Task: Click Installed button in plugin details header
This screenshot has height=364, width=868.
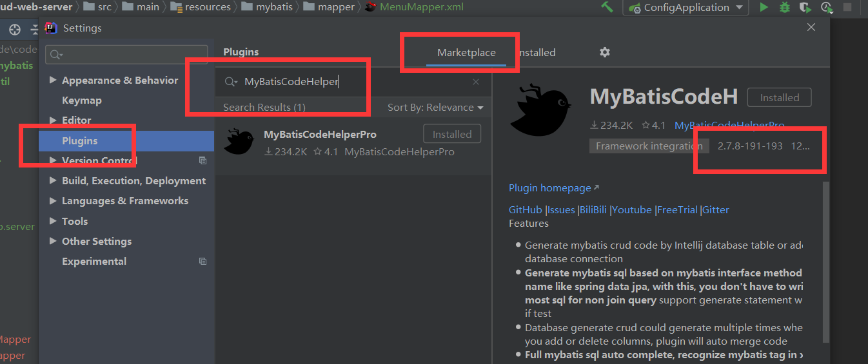Action: click(x=779, y=98)
